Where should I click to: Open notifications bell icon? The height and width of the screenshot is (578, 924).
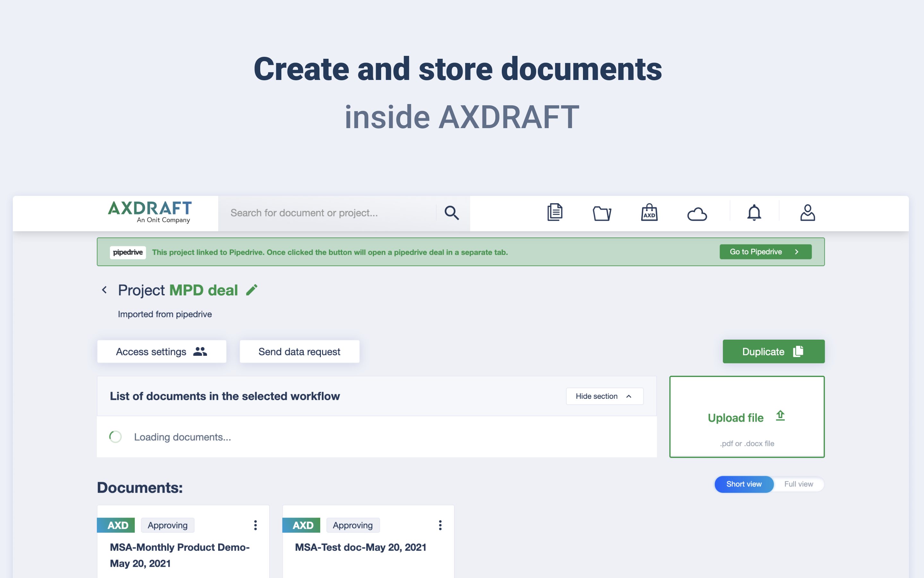click(x=754, y=213)
